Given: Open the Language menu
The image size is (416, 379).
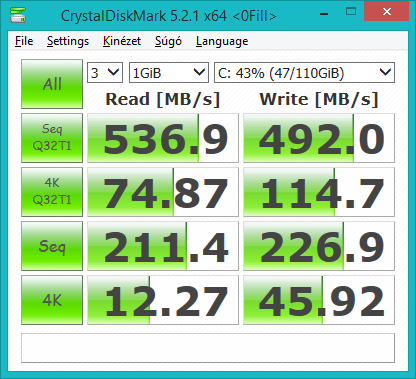Looking at the screenshot, I should click(x=222, y=41).
